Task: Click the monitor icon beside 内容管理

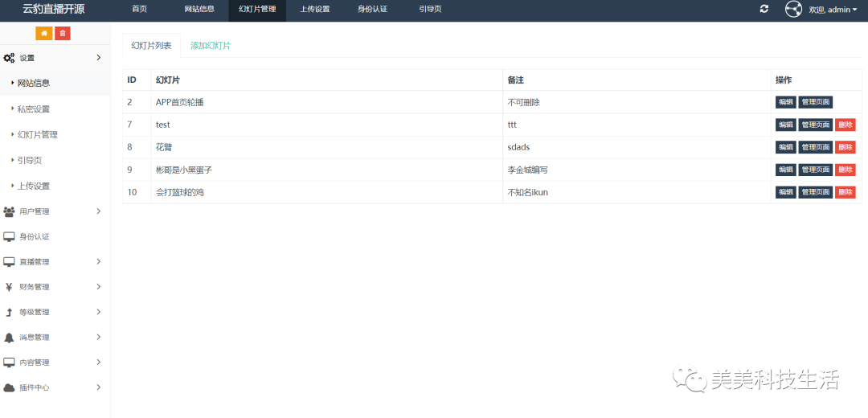Action: pyautogui.click(x=9, y=363)
